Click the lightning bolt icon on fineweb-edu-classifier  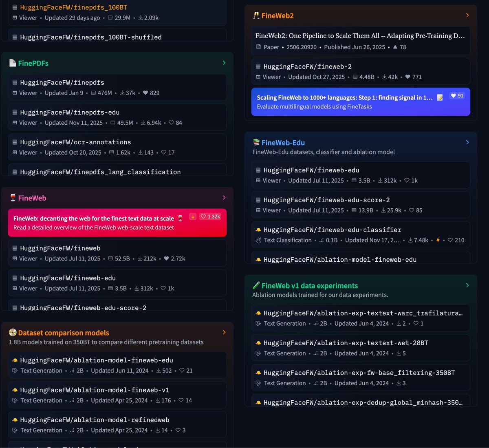point(438,240)
